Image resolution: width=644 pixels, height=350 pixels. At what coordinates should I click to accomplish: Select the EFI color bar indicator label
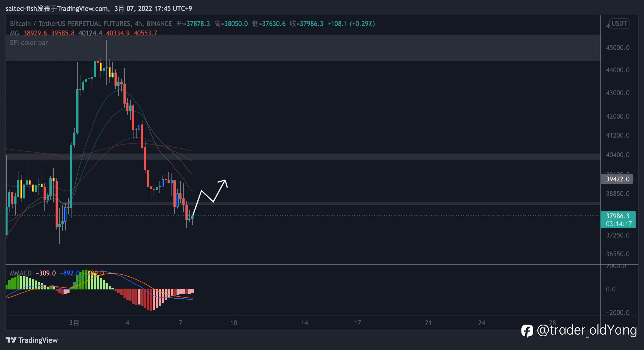(x=29, y=43)
